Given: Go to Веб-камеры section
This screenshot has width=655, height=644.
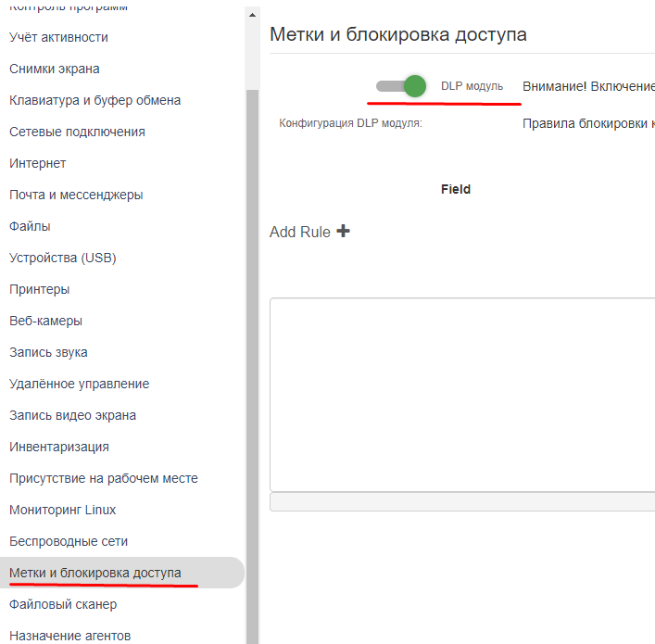Looking at the screenshot, I should click(x=46, y=321).
